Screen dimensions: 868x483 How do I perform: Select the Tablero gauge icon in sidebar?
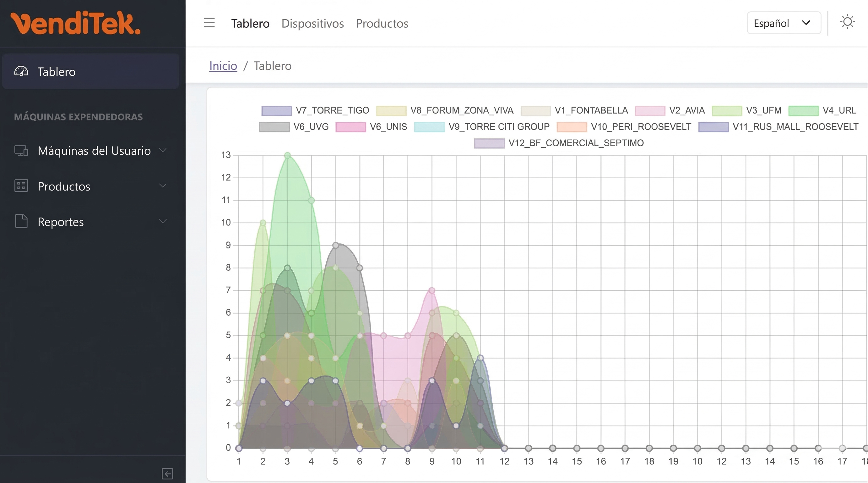(21, 71)
